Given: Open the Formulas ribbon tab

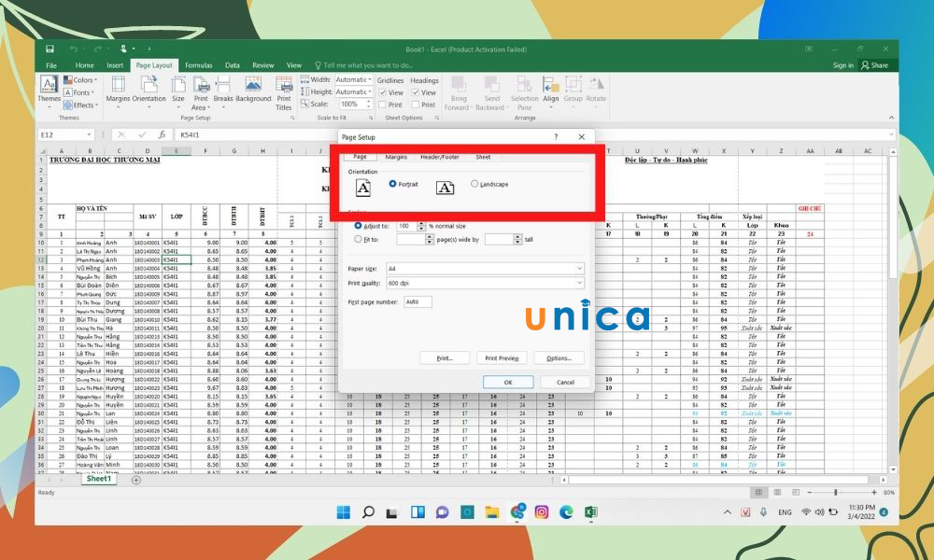Looking at the screenshot, I should coord(198,65).
